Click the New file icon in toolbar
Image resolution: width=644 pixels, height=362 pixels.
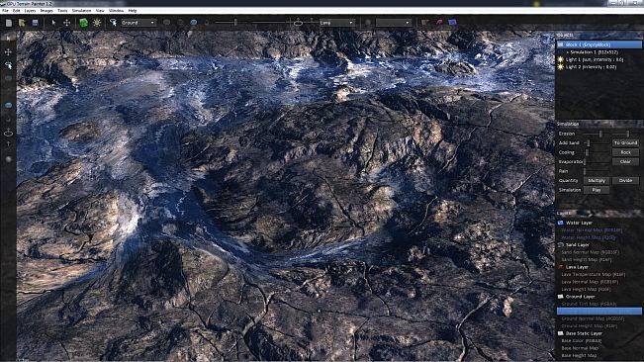(x=9, y=23)
